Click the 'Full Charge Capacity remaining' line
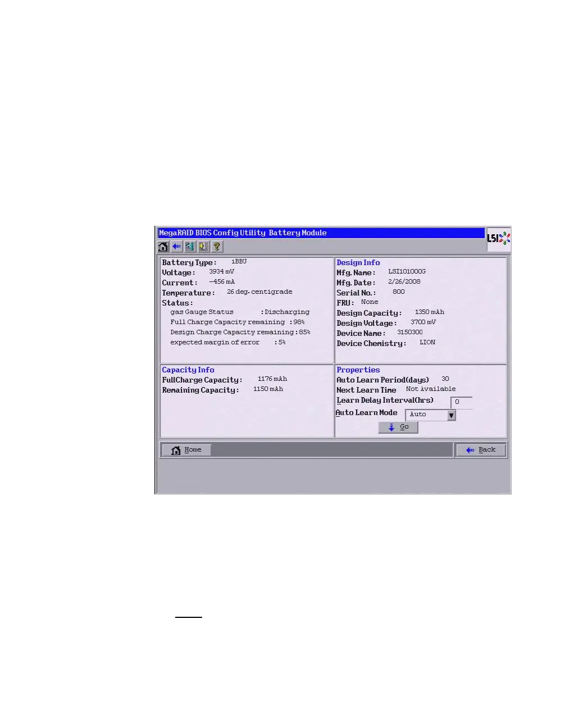This screenshot has height=728, width=566. tap(238, 322)
